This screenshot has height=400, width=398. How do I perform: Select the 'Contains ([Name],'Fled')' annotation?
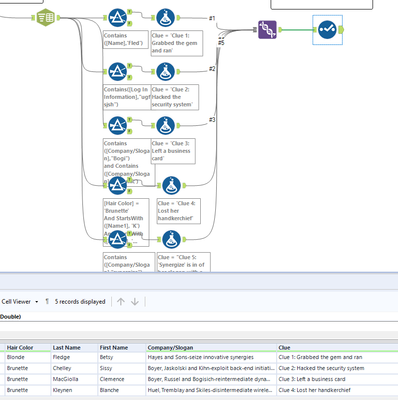[x=126, y=39]
